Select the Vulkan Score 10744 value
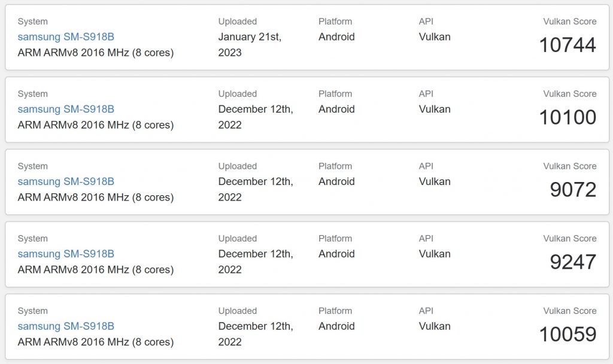 coord(568,45)
